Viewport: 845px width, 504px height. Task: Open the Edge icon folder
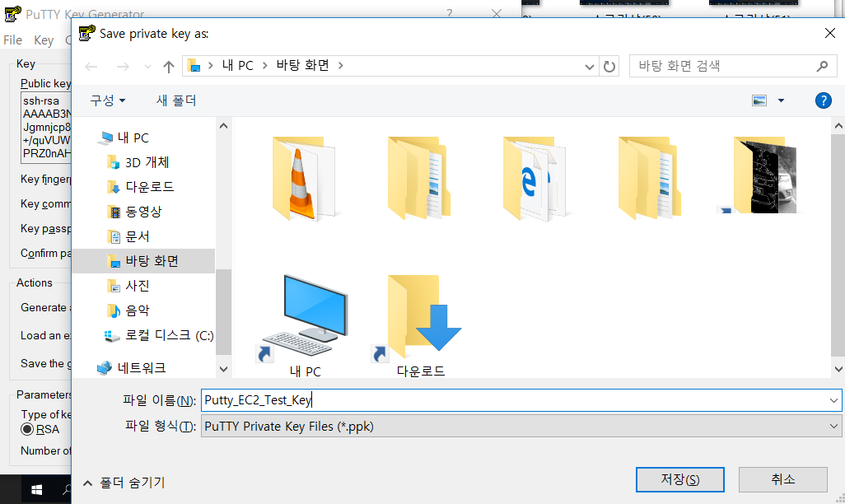pyautogui.click(x=534, y=179)
